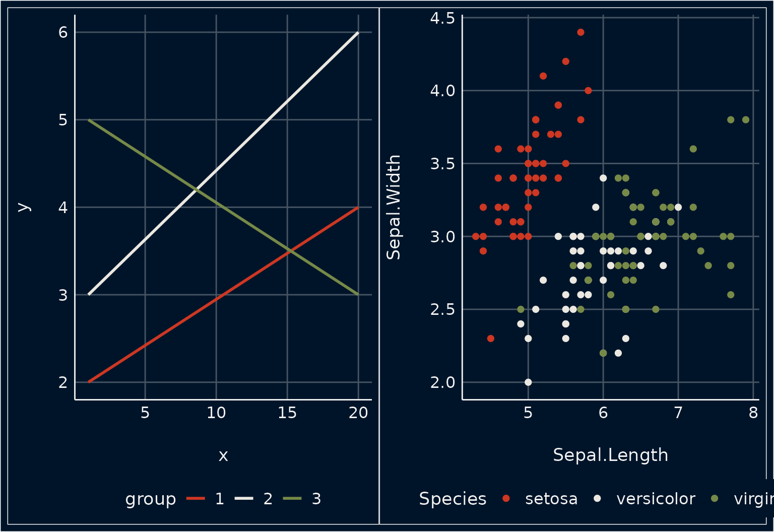
Task: Select the "setosa" legend label text
Action: (551, 499)
